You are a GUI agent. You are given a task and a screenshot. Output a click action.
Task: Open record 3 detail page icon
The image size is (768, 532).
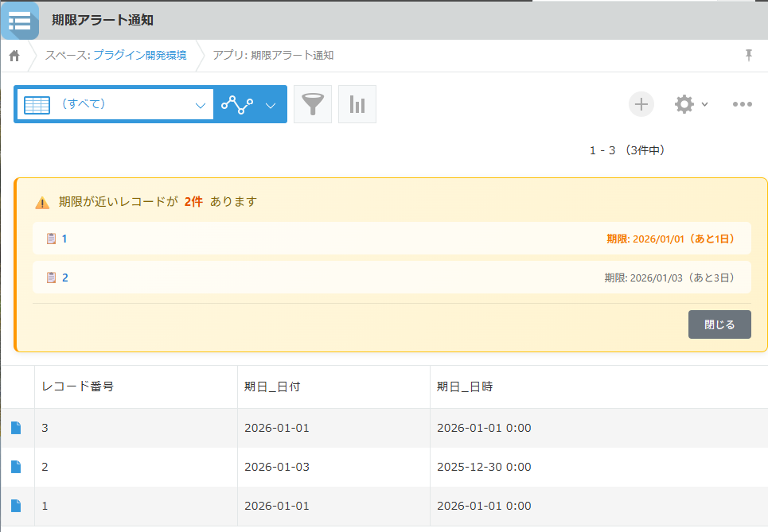[x=16, y=428]
